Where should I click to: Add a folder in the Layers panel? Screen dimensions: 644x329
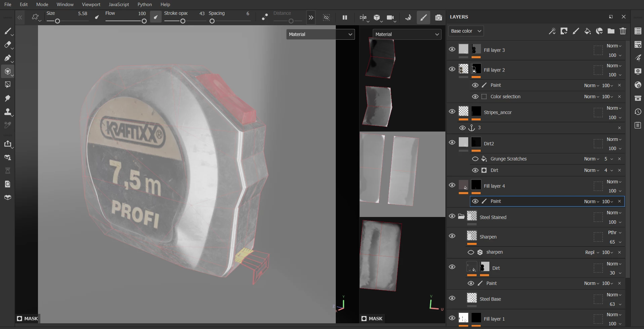pyautogui.click(x=611, y=31)
